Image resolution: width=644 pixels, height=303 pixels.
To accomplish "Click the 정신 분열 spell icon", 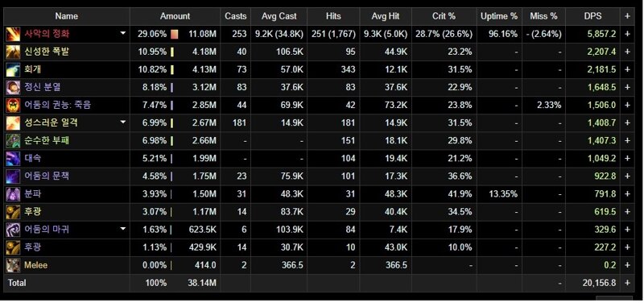I will (13, 87).
